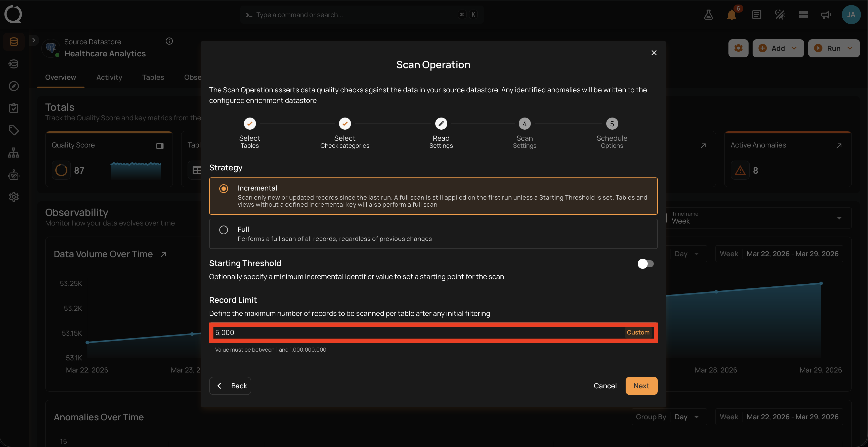The width and height of the screenshot is (868, 447).
Task: Open the Add dropdown button
Action: point(778,48)
